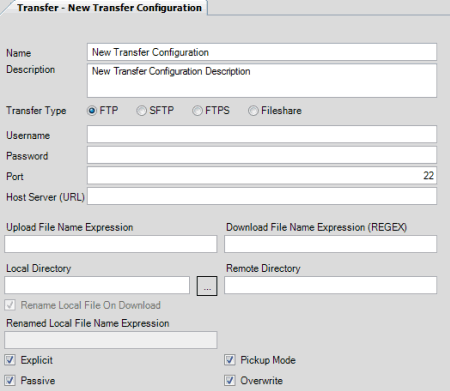Click the Port label text
The height and width of the screenshot is (391, 450).
15,176
